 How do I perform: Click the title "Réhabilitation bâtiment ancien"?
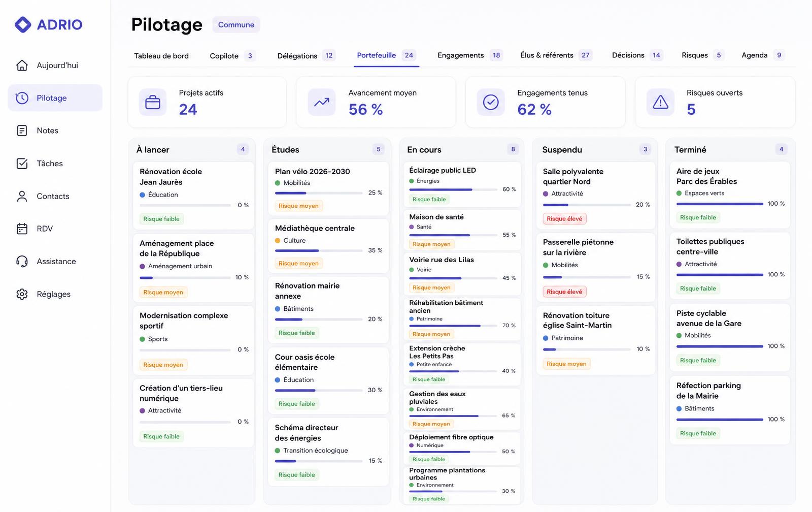pos(446,307)
